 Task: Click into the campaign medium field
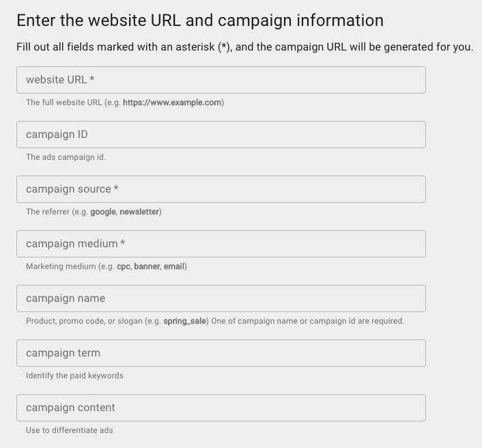(x=221, y=244)
